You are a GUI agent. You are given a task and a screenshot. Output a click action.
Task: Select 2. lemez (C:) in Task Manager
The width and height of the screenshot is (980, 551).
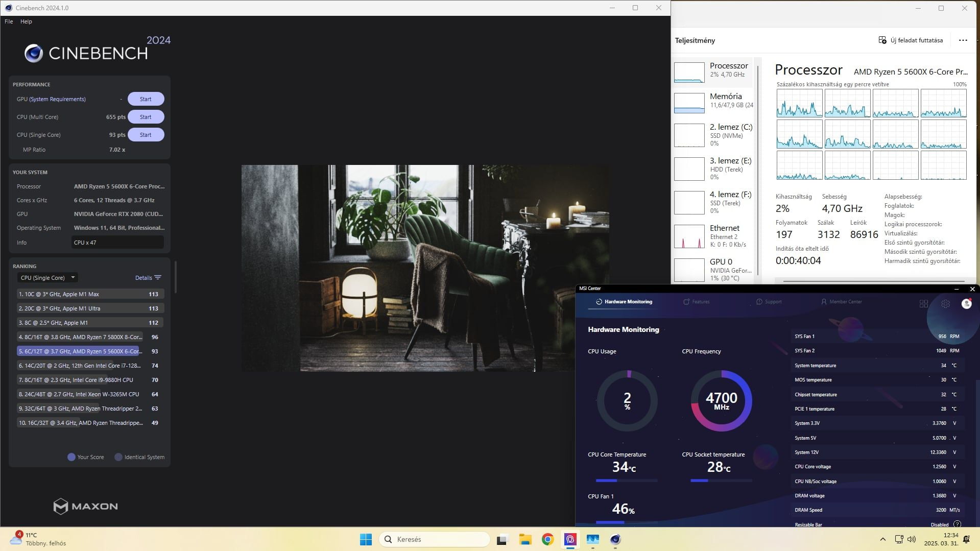pyautogui.click(x=713, y=135)
